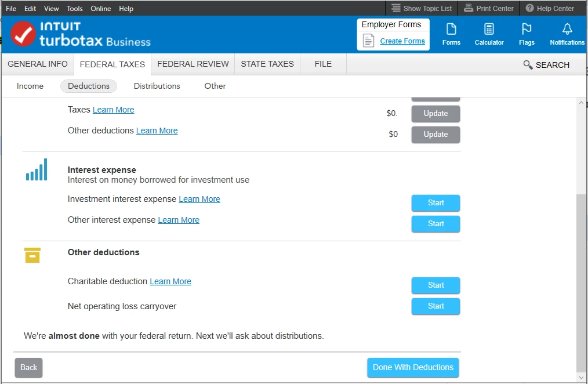
Task: Open the File menu
Action: [x=11, y=8]
